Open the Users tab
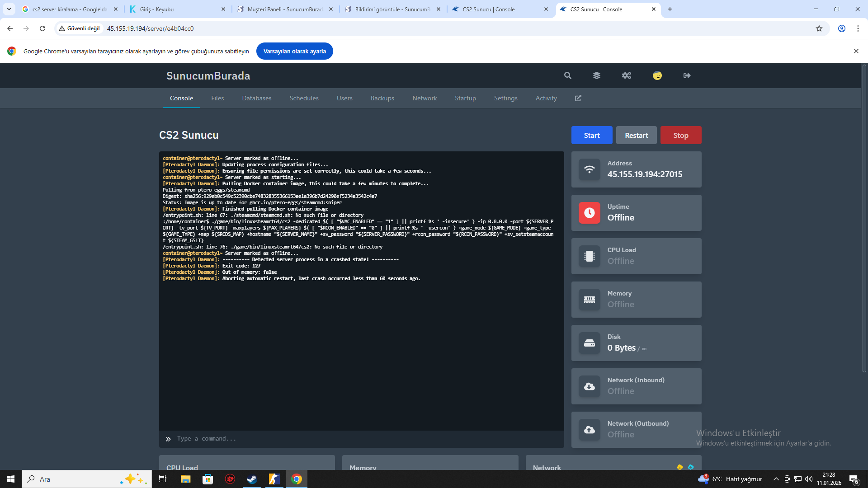This screenshot has height=488, width=868. click(344, 98)
